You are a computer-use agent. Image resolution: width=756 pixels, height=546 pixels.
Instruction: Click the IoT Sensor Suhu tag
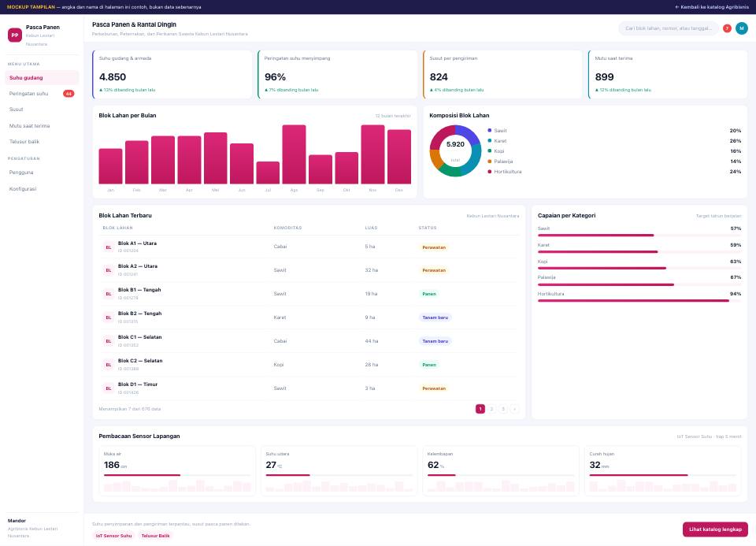click(x=113, y=536)
